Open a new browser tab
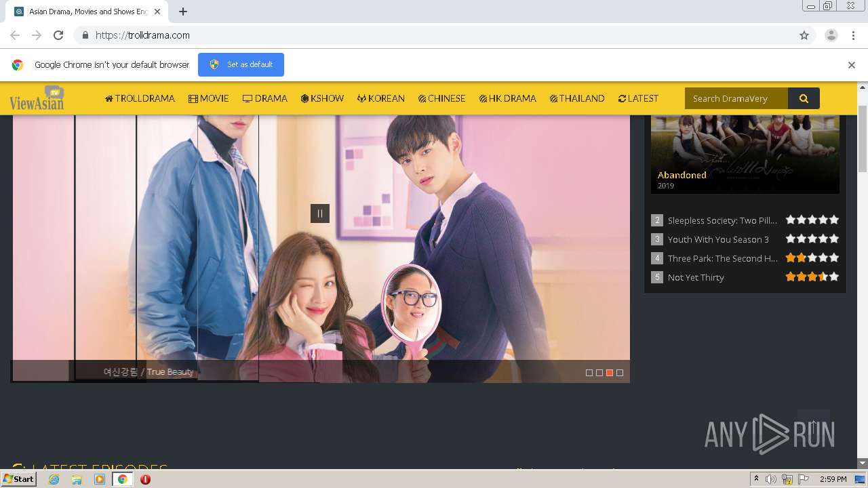This screenshot has width=868, height=488. 183,12
